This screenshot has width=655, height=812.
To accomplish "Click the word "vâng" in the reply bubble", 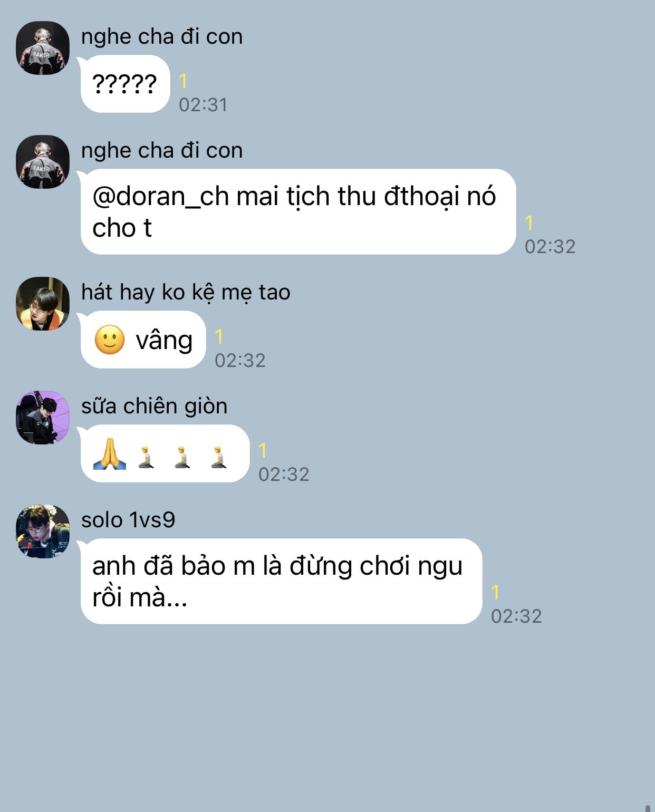I will click(164, 340).
